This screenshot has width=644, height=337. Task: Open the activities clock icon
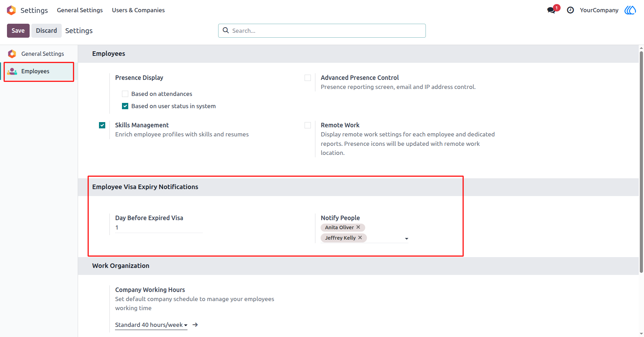pyautogui.click(x=570, y=10)
